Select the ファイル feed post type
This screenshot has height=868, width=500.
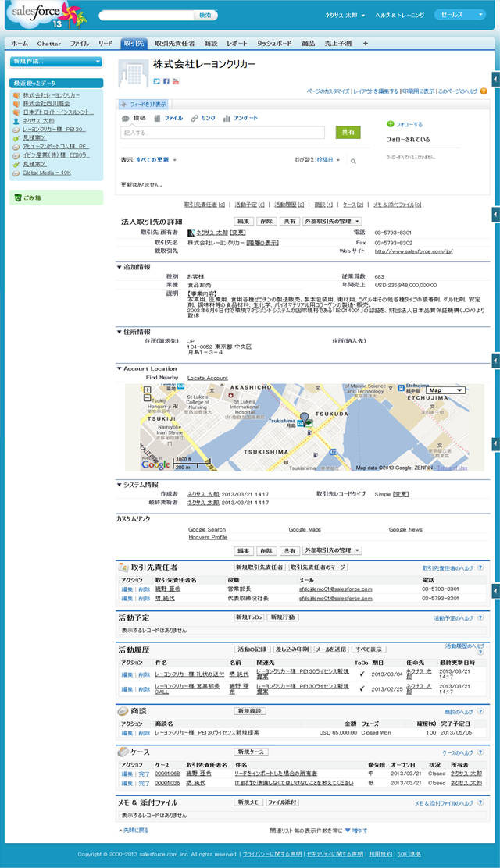coord(169,118)
